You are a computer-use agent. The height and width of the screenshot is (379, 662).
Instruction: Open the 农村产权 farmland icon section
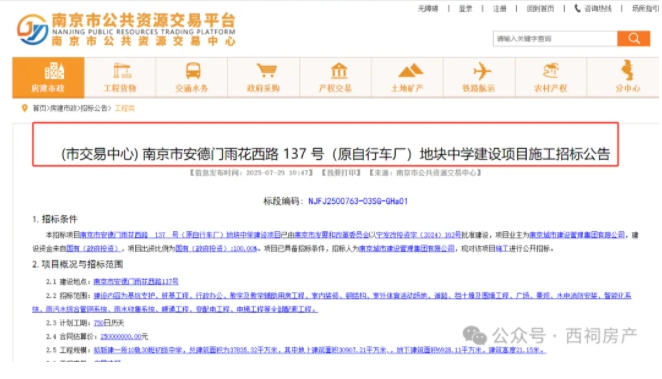[x=551, y=77]
